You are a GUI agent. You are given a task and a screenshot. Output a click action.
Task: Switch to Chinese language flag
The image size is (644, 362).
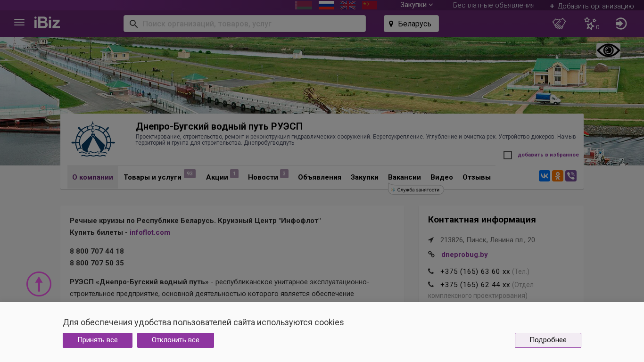tap(370, 5)
